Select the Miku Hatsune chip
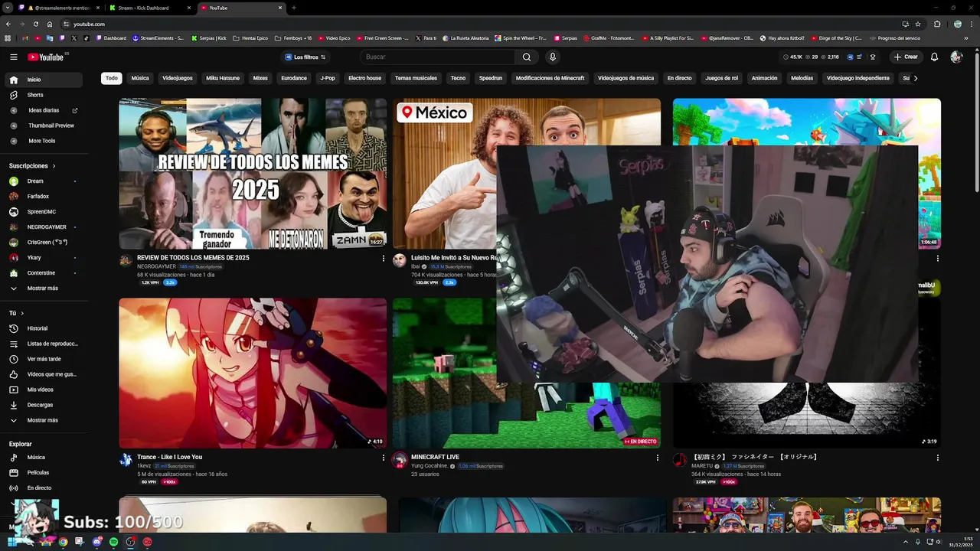 (x=223, y=78)
